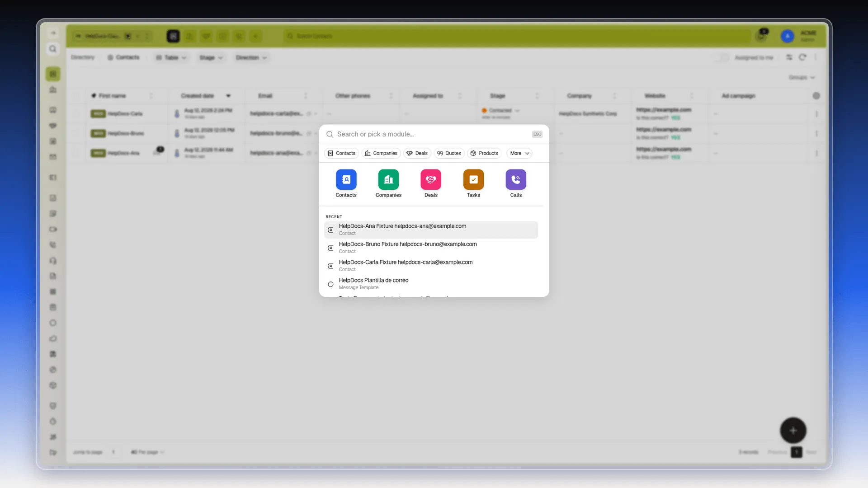The height and width of the screenshot is (488, 868).
Task: Click the refresh icon in the toolbar
Action: (x=802, y=57)
